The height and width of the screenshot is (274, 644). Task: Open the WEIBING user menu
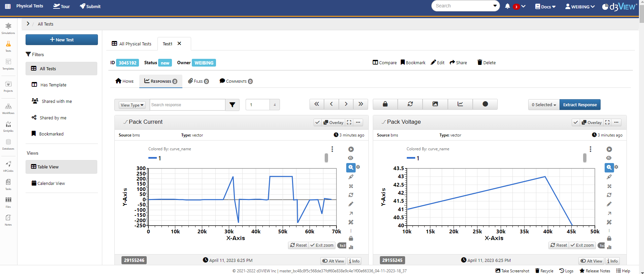tap(580, 6)
